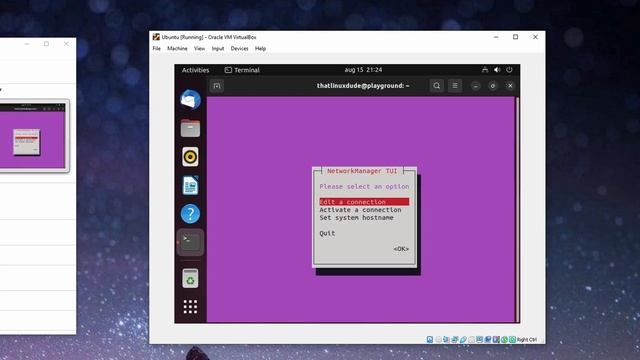Click the display settings status icon
Screen dimensions: 640x360
(x=480, y=340)
